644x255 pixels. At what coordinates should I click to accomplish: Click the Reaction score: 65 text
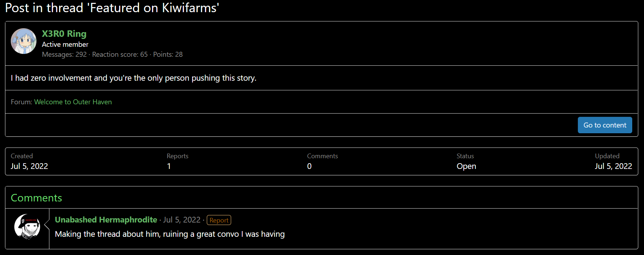(x=120, y=54)
